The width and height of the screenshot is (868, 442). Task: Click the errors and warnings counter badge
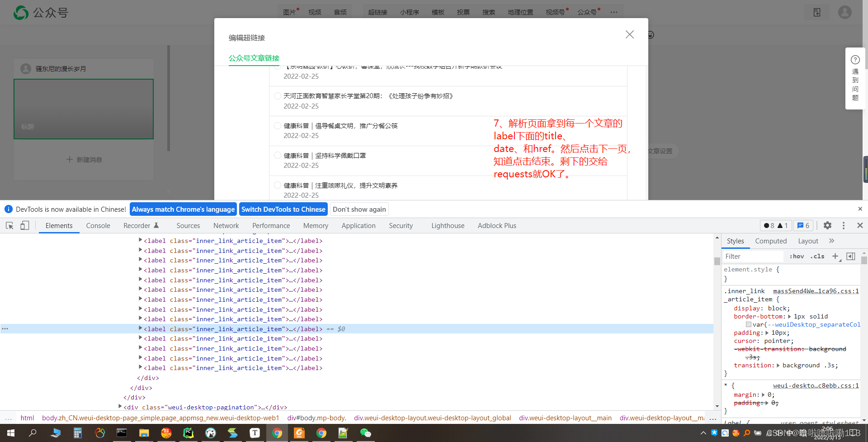pyautogui.click(x=776, y=225)
